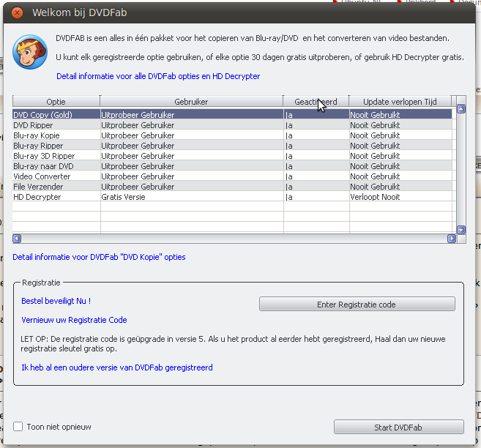Select the Video Converter row
The width and height of the screenshot is (481, 448).
[232, 176]
